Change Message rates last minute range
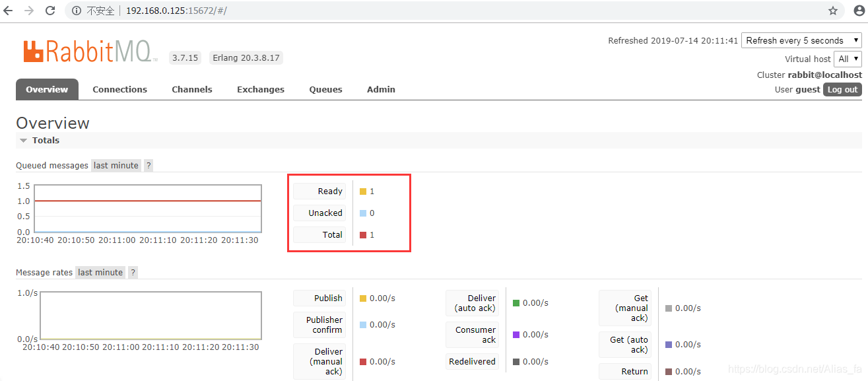868x381 pixels. (100, 273)
